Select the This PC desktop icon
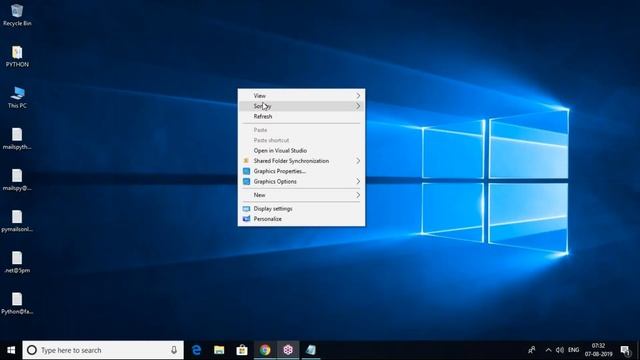Screen dimensions: 640x360 [17, 98]
